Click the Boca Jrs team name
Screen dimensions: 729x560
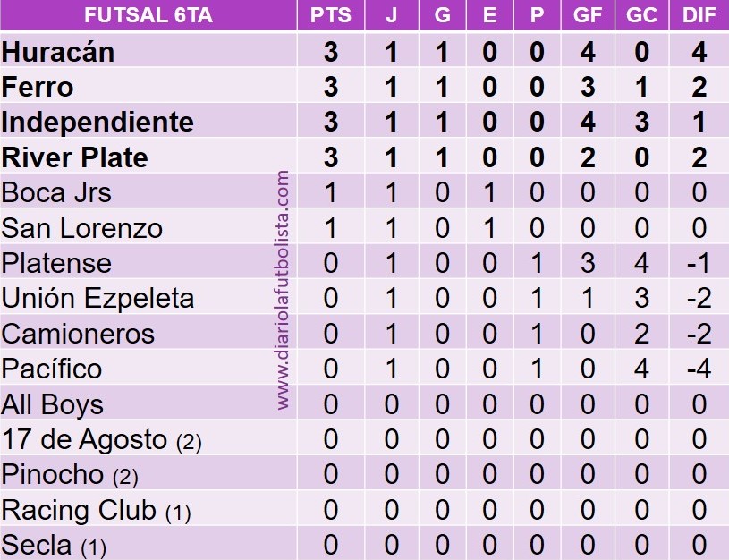coord(56,193)
